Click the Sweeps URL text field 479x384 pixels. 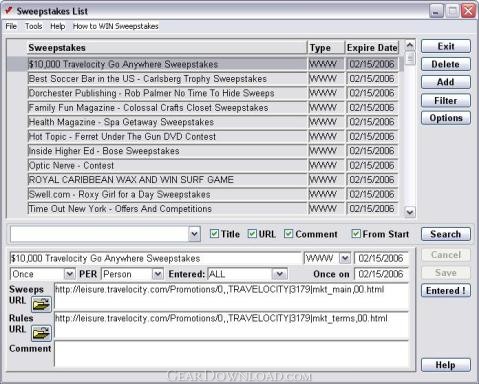231,296
